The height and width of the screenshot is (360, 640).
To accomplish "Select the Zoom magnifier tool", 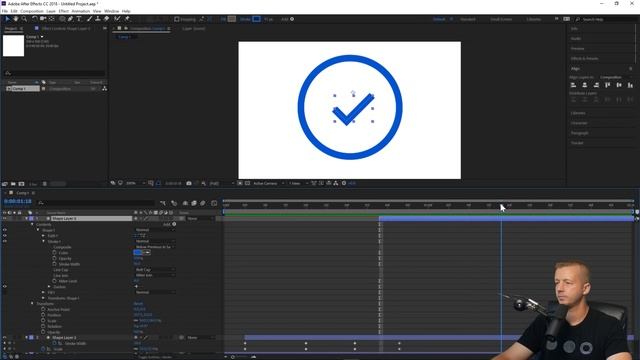I will tap(24, 19).
